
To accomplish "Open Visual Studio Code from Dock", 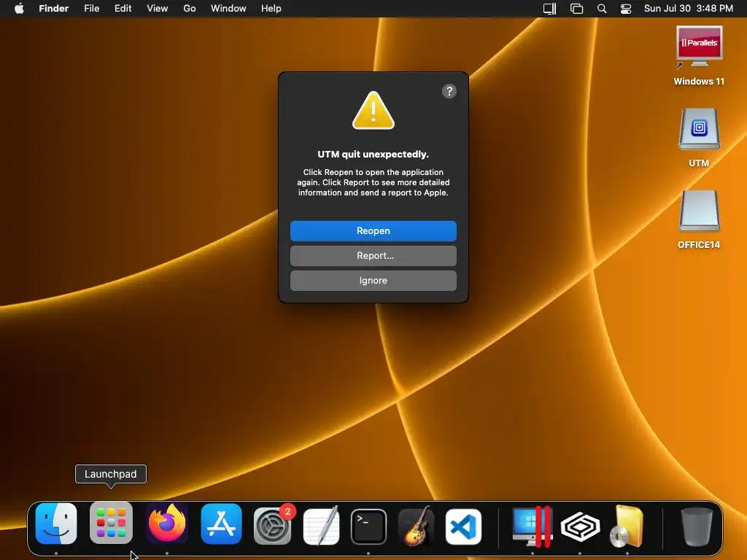I will tap(463, 526).
